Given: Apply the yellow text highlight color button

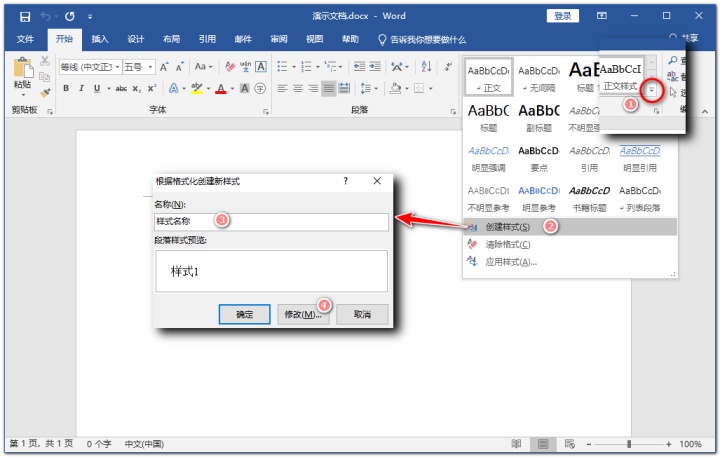Looking at the screenshot, I should tap(197, 88).
